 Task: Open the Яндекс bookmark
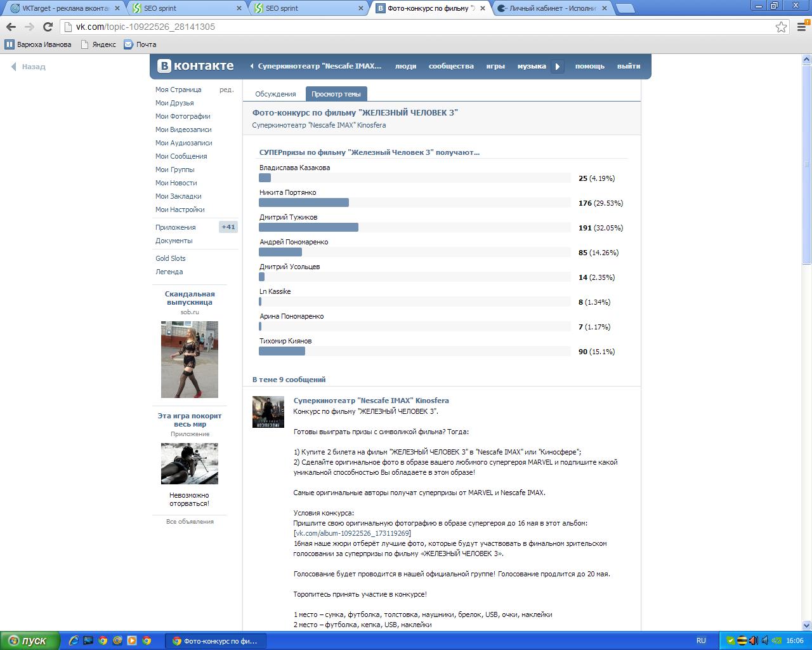click(x=99, y=44)
